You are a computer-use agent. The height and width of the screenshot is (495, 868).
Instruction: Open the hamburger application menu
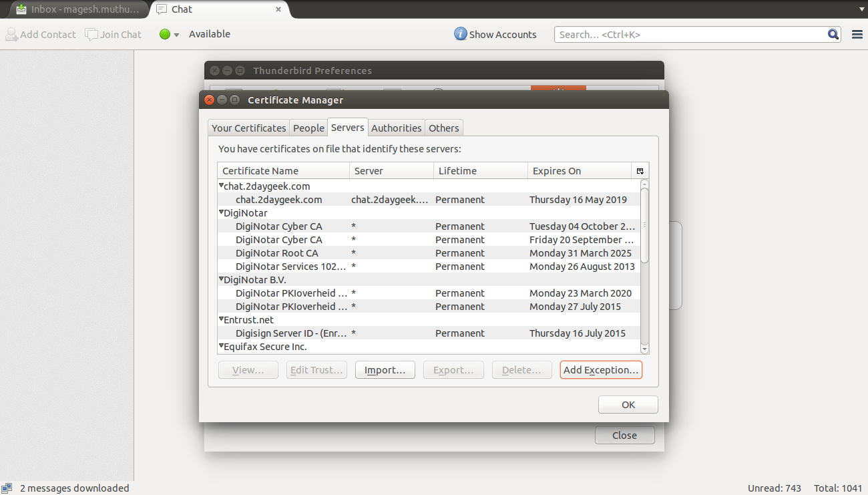pos(857,35)
